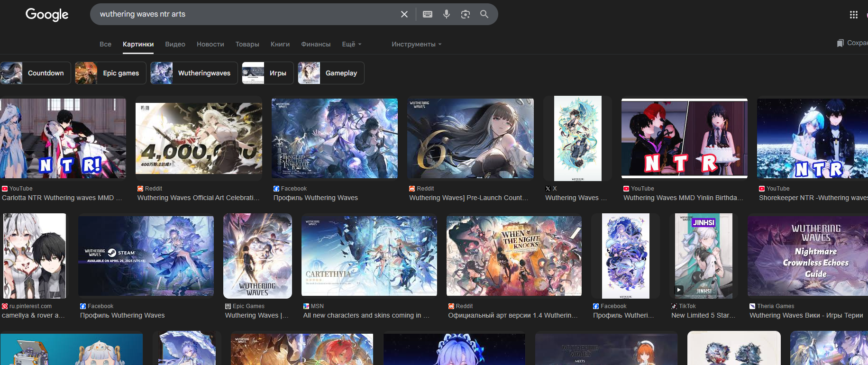868x365 pixels.
Task: Open the 4,000,000 celebration art thumbnail
Action: 199,138
